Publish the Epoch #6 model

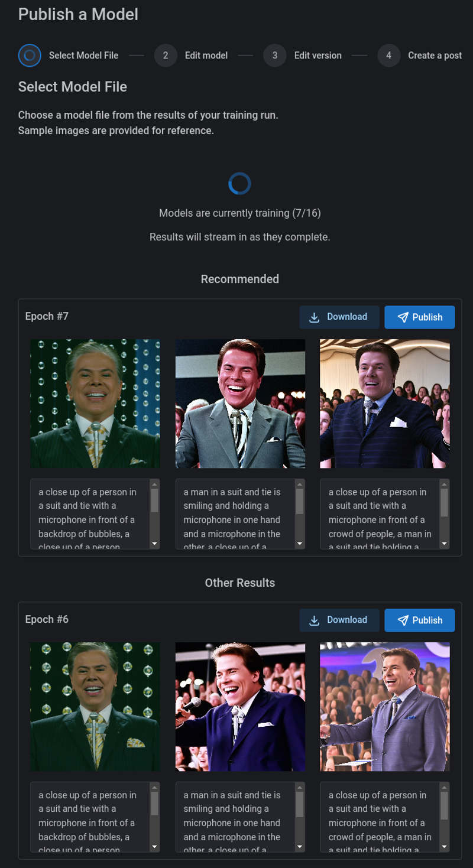pos(419,620)
